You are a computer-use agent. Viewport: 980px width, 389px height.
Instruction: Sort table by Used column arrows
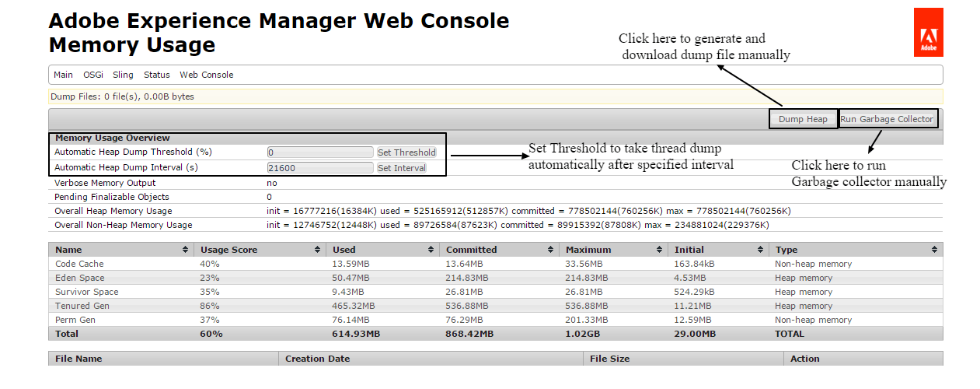(431, 250)
